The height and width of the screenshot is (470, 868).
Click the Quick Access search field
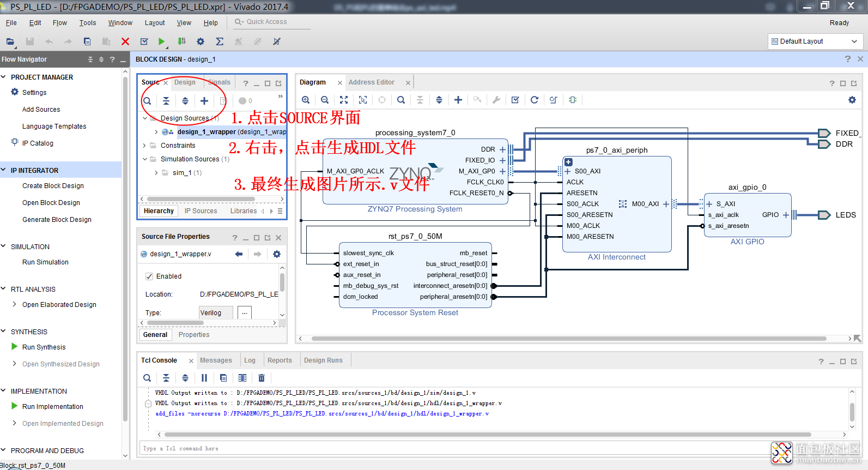pyautogui.click(x=272, y=22)
